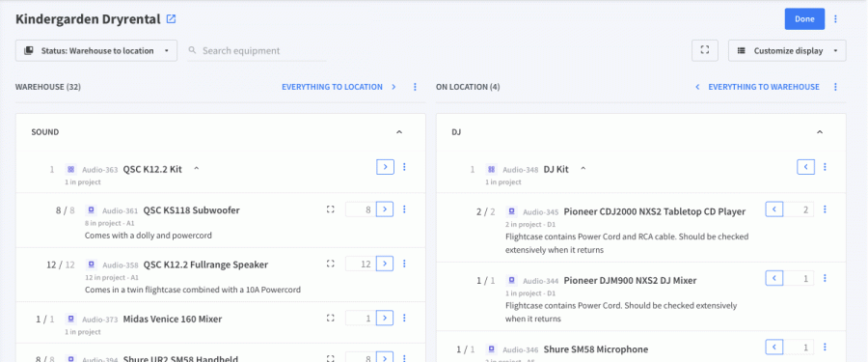This screenshot has height=362, width=868.
Task: Edit quantity for Pioneer CDJ2000 NXS2 CD Player
Action: [799, 209]
